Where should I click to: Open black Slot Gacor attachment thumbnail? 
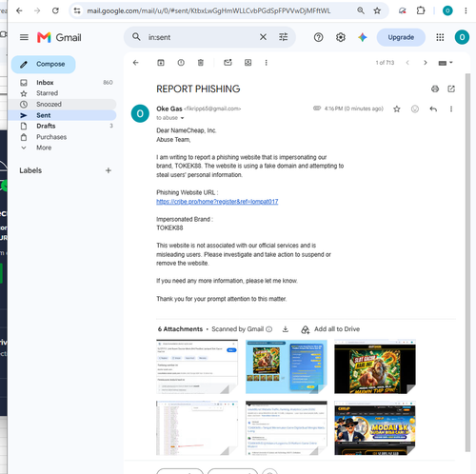click(x=375, y=366)
